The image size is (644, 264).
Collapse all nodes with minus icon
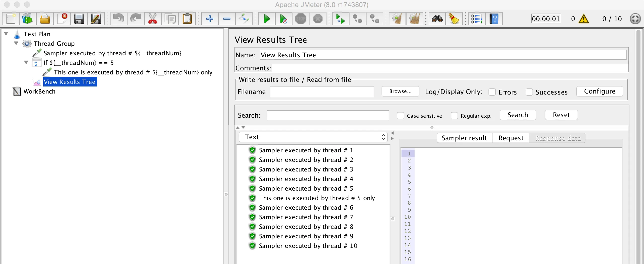(227, 19)
